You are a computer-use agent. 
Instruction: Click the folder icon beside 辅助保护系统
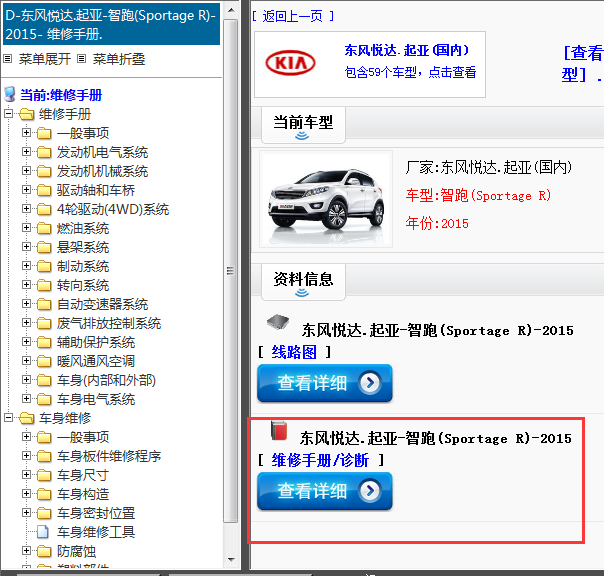point(44,342)
